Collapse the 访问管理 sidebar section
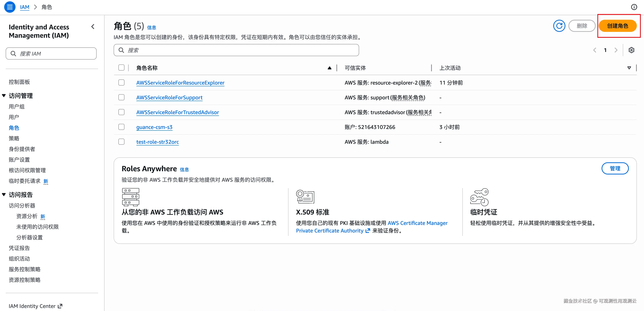 point(4,96)
